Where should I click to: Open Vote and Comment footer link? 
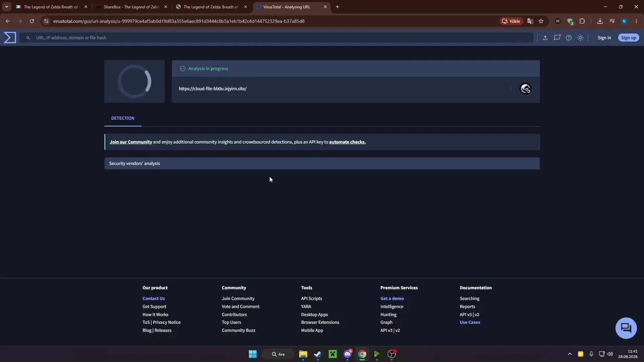tap(240, 307)
